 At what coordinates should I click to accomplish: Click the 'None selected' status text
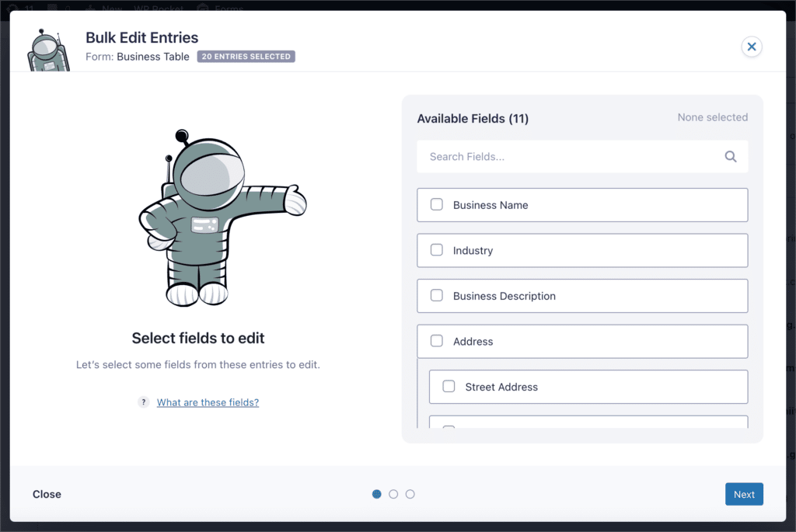pos(713,117)
